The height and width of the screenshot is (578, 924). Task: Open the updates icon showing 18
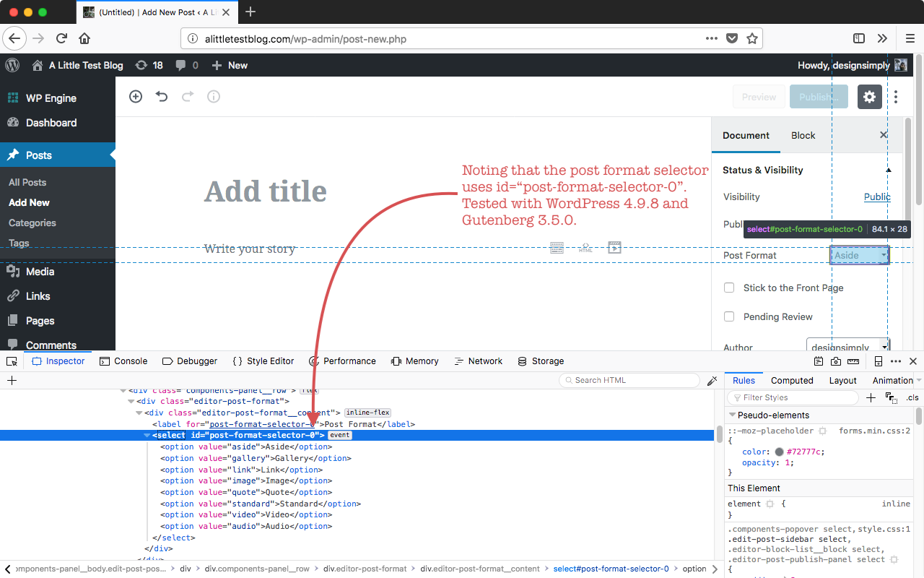tap(149, 65)
